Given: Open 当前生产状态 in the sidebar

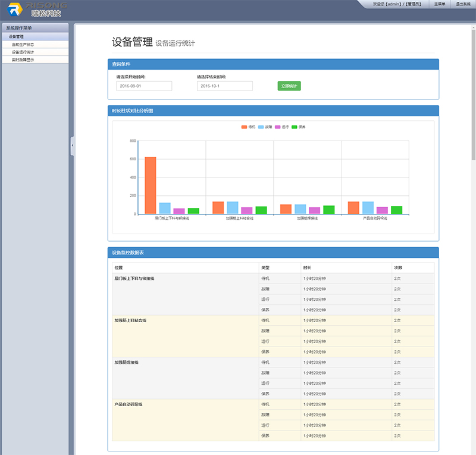Looking at the screenshot, I should (x=35, y=45).
